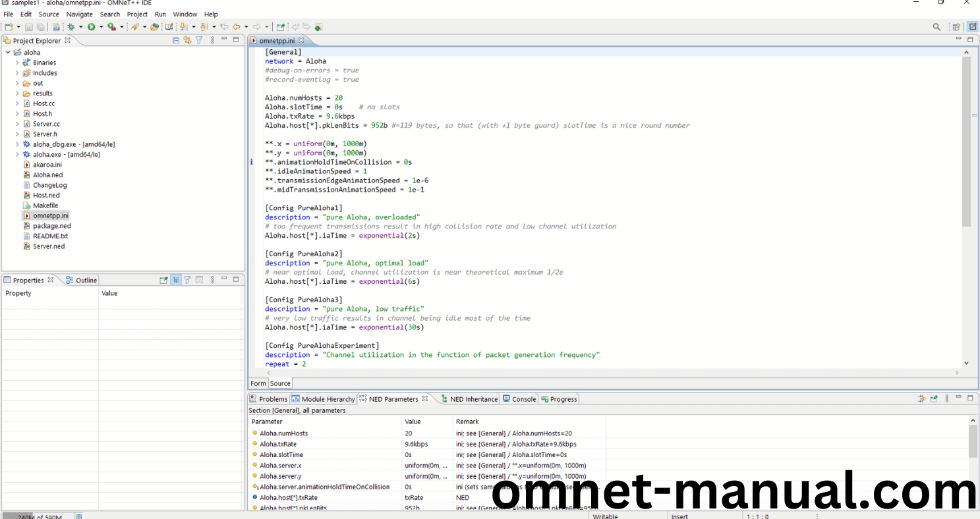
Task: Click the Open Type folder toolbar icon
Action: point(154,27)
